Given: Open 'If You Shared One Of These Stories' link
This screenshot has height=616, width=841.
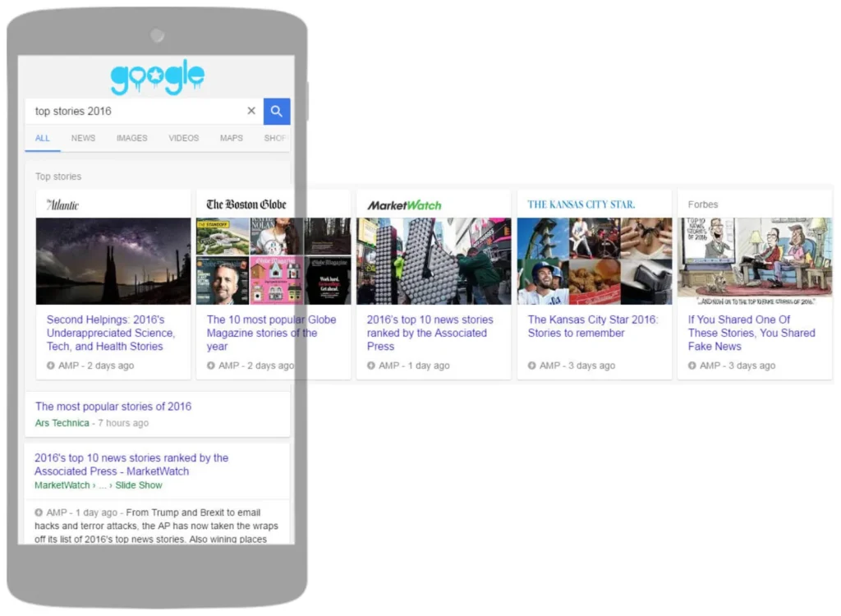Looking at the screenshot, I should click(751, 333).
